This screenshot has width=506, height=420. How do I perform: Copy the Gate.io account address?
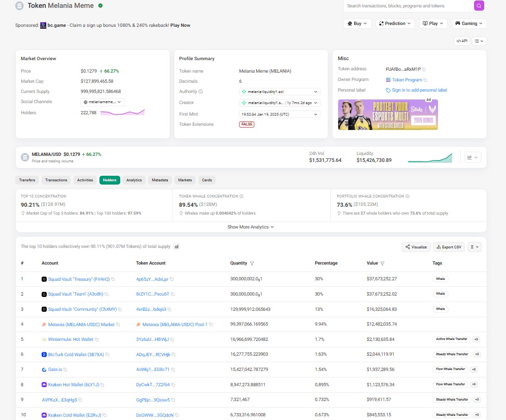click(x=65, y=370)
